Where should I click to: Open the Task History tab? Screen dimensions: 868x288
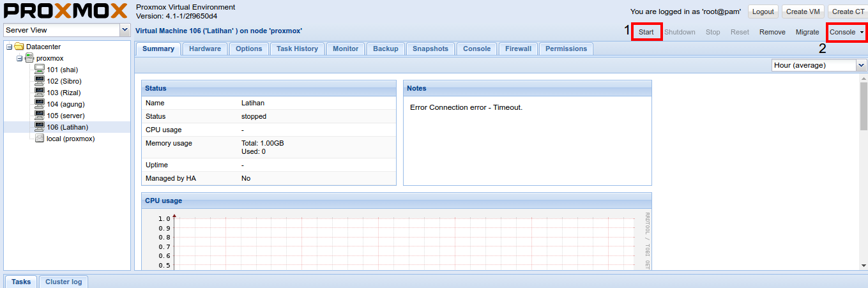[x=297, y=49]
